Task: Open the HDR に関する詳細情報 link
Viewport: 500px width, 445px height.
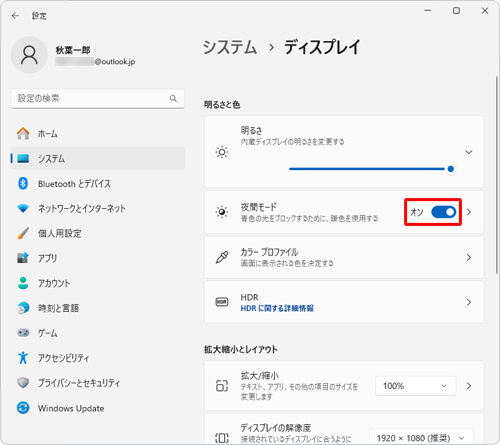Action: tap(277, 308)
